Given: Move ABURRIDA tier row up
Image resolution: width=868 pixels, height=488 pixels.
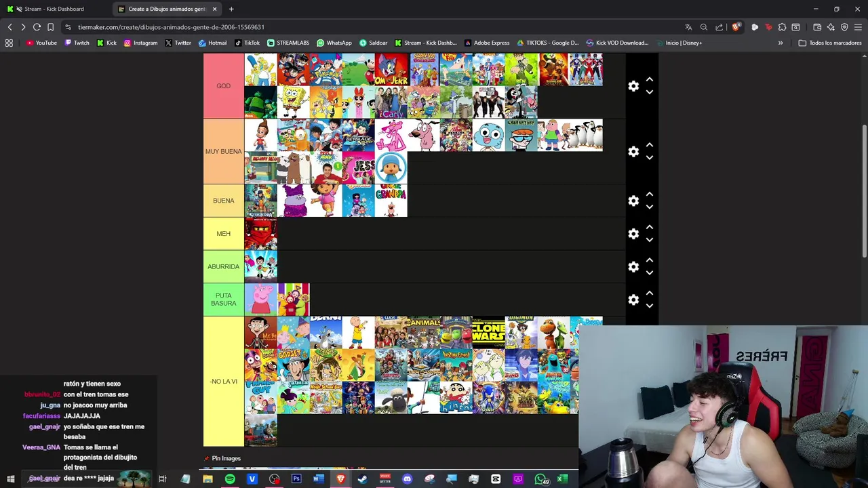Looking at the screenshot, I should click(650, 260).
